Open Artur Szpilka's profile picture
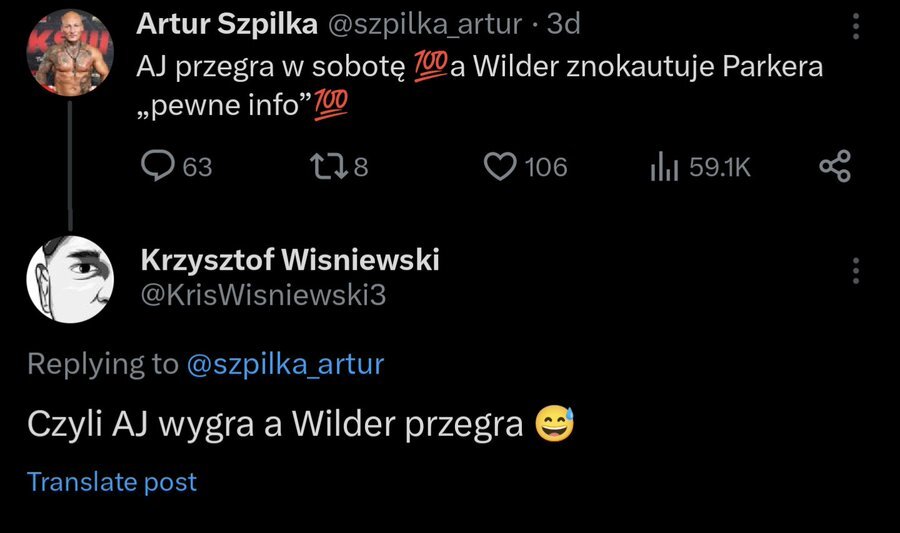The height and width of the screenshot is (533, 900). 69,52
